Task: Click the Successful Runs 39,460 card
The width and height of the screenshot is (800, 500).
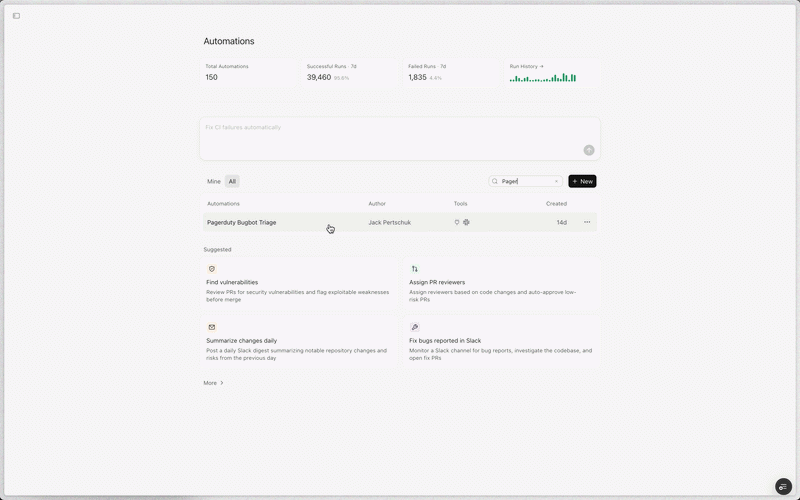Action: (349, 73)
